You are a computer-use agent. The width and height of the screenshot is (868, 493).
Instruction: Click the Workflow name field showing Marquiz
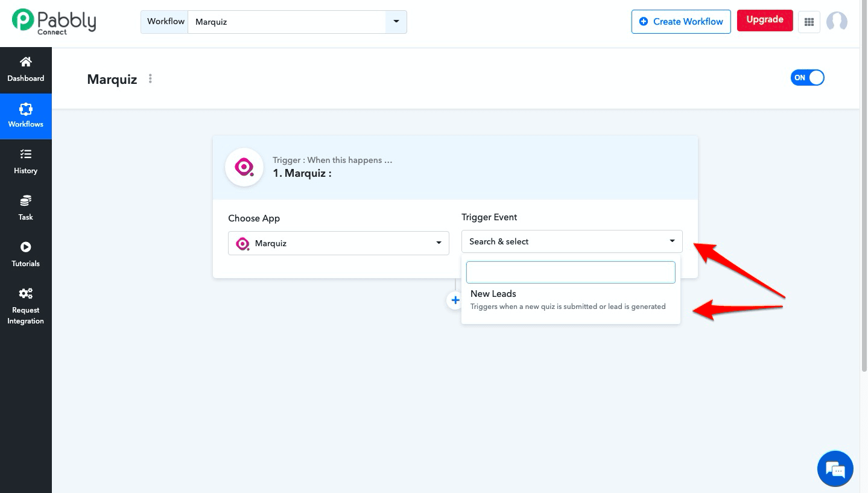(287, 22)
